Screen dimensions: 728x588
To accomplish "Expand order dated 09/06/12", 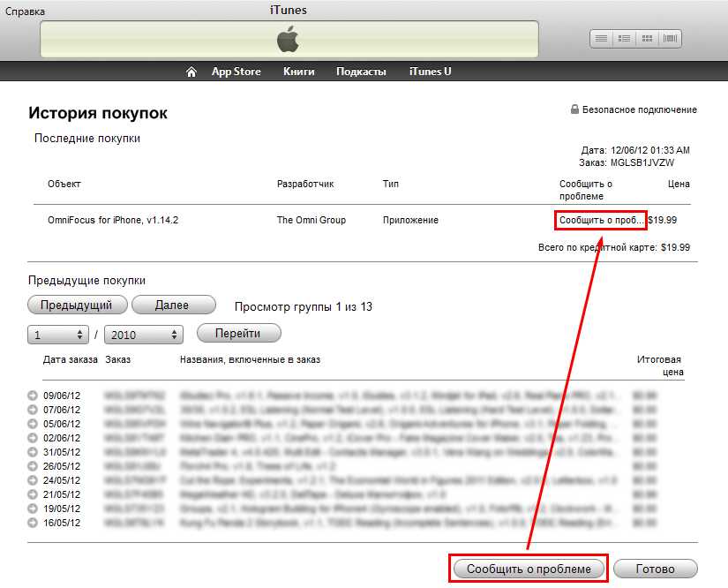I will (33, 396).
